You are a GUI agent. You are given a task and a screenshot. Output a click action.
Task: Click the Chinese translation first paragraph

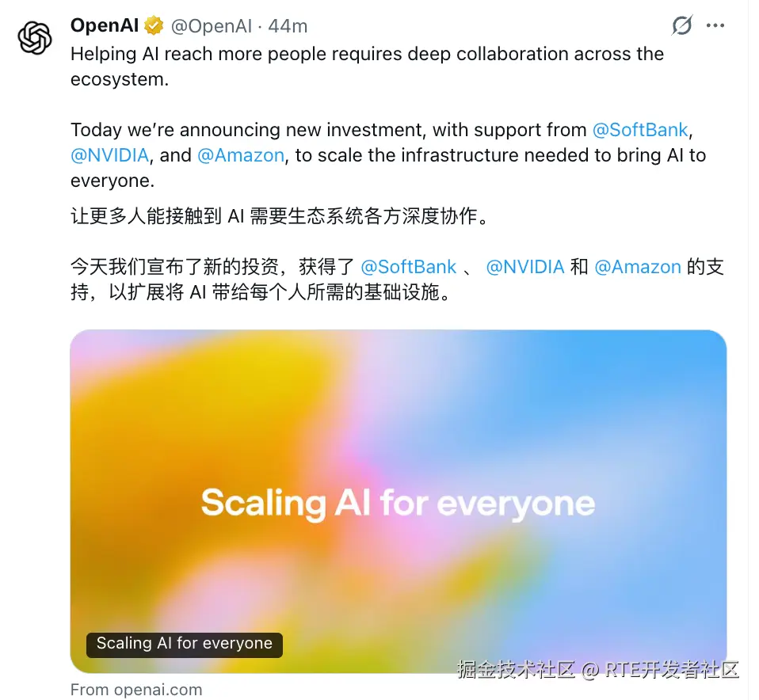tap(280, 216)
